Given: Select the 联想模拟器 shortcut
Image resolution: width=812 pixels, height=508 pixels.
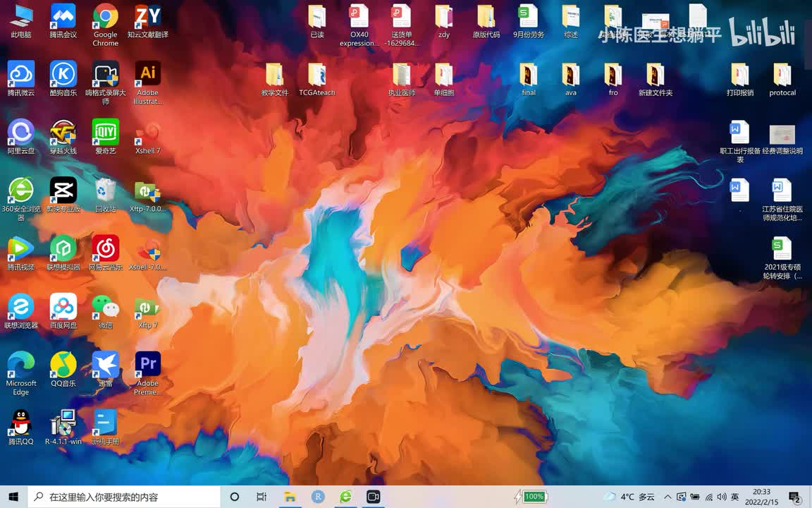Looking at the screenshot, I should [63, 253].
